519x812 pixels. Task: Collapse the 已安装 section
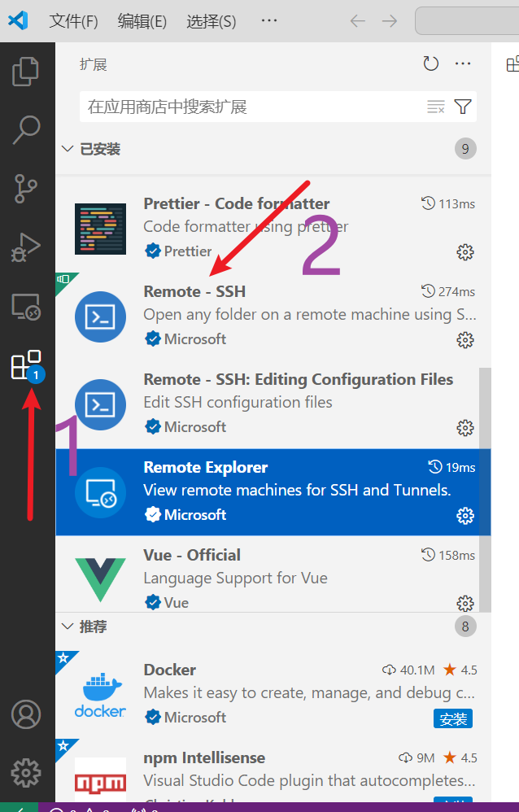coord(68,149)
